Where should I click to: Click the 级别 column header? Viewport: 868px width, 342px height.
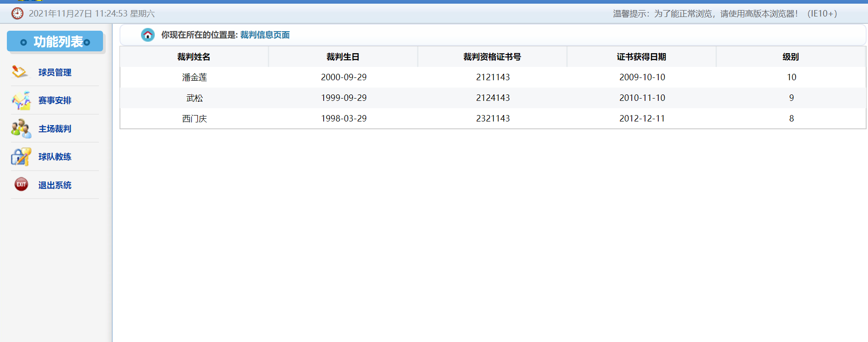791,57
